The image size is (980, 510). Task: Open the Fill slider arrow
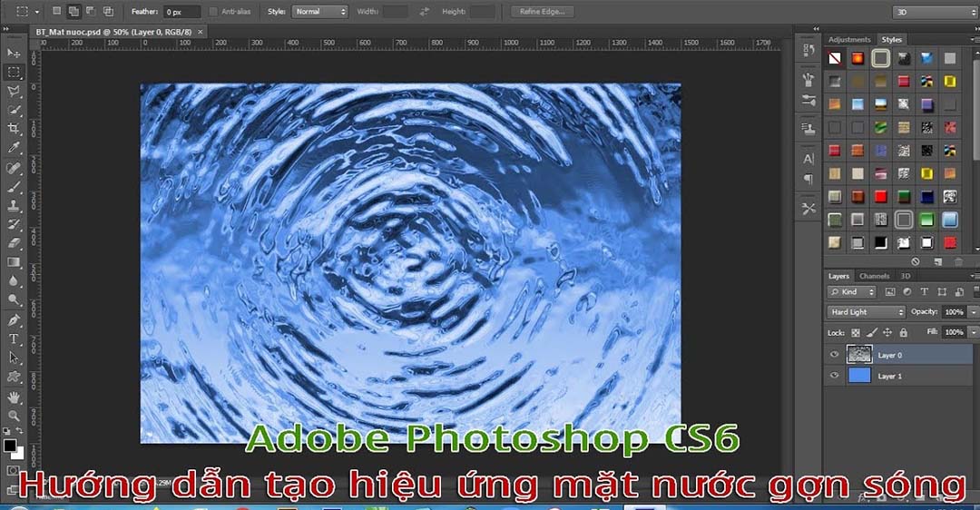coord(973,332)
